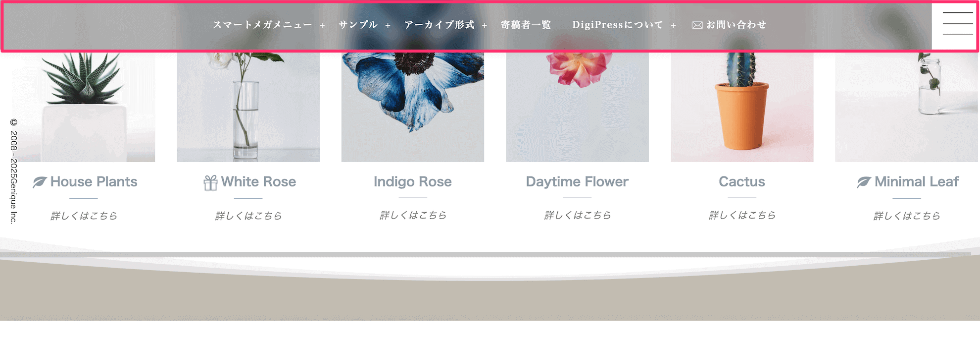Open the 寄稿者一覧 menu item

tap(526, 25)
